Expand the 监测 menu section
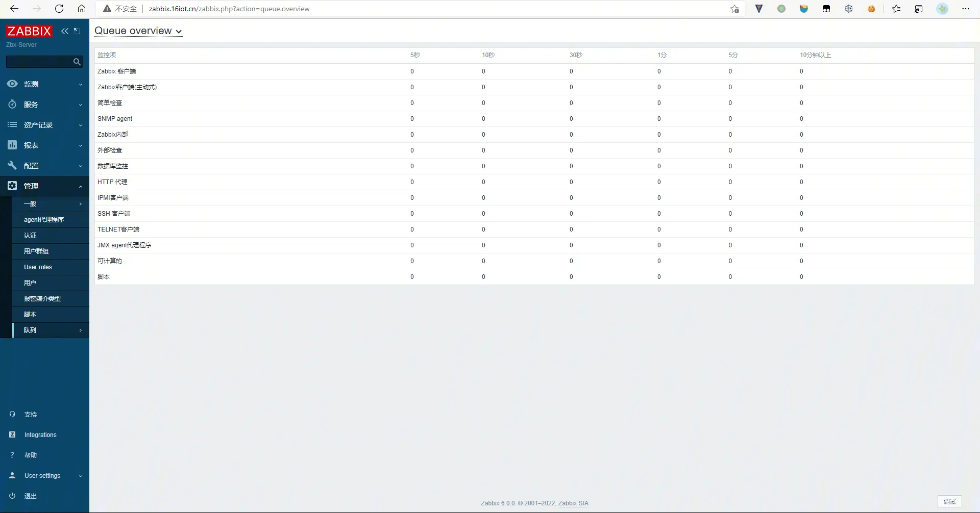This screenshot has height=513, width=980. [44, 84]
